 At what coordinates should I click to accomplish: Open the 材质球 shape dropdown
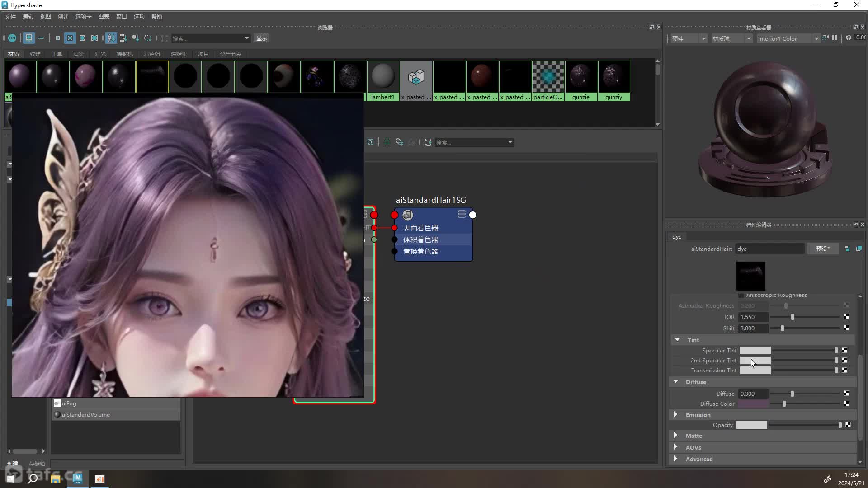[731, 38]
